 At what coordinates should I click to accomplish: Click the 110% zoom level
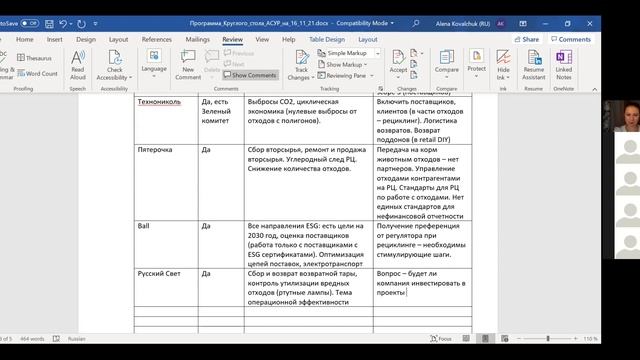click(591, 339)
